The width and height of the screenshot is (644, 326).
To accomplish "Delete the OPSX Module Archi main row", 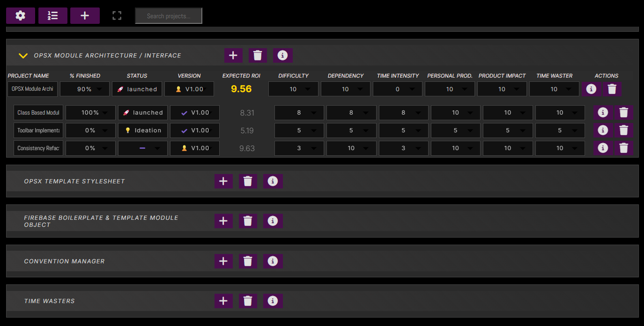I will tap(612, 89).
